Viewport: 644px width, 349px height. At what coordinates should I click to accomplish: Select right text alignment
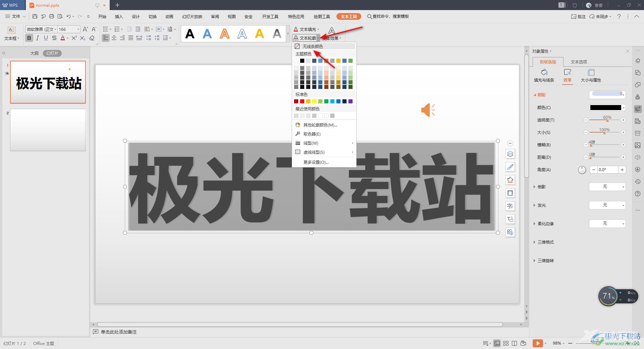coord(122,38)
